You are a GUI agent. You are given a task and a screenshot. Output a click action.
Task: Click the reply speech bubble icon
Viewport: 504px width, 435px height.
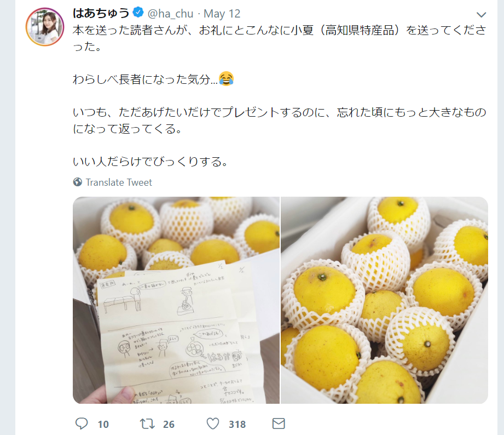82,423
